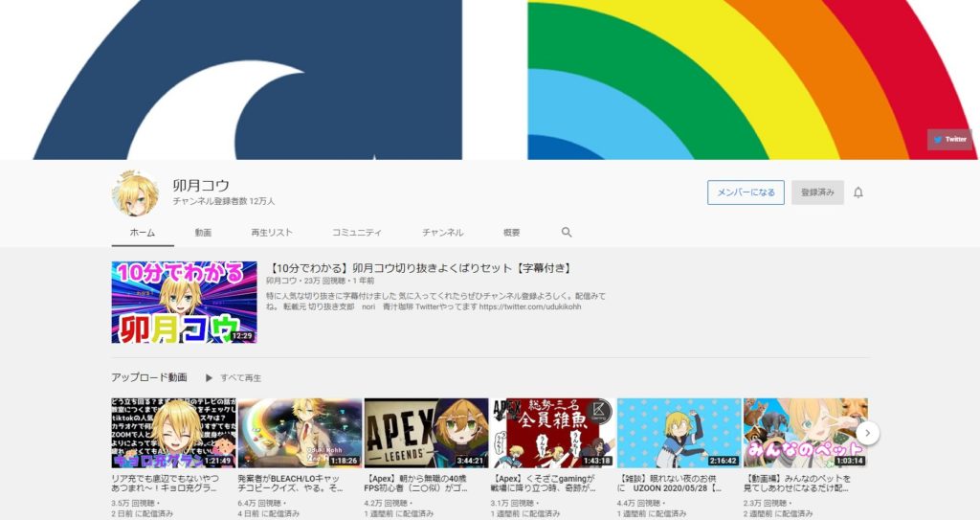This screenshot has height=520, width=980.
Task: Click video title 発案者がBLEACH/LOキャッ
Action: pos(291,483)
